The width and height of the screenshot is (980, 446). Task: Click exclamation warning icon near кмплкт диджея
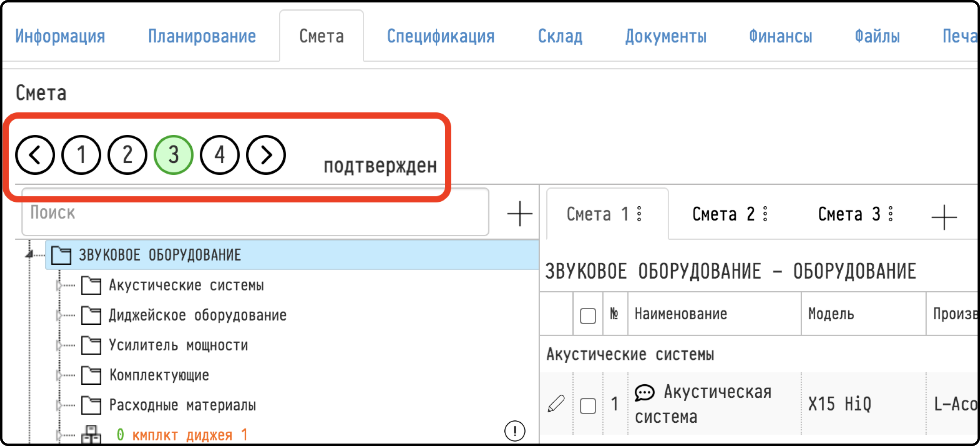coord(514,431)
